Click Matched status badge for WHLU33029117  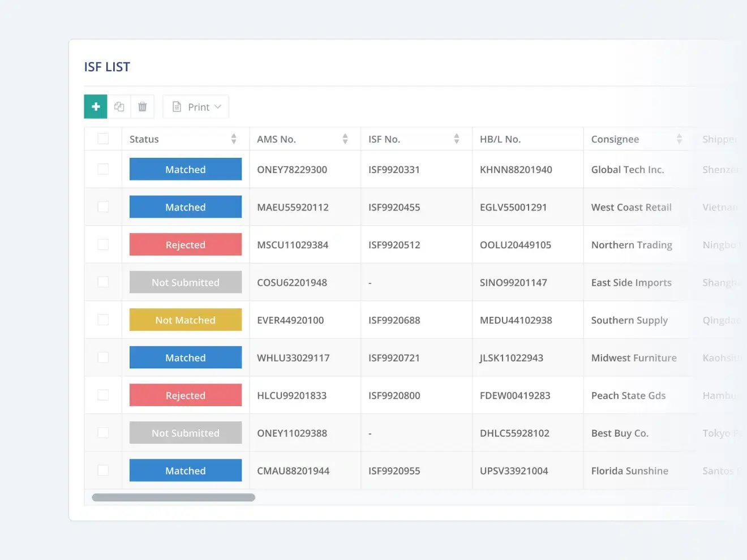(x=186, y=357)
